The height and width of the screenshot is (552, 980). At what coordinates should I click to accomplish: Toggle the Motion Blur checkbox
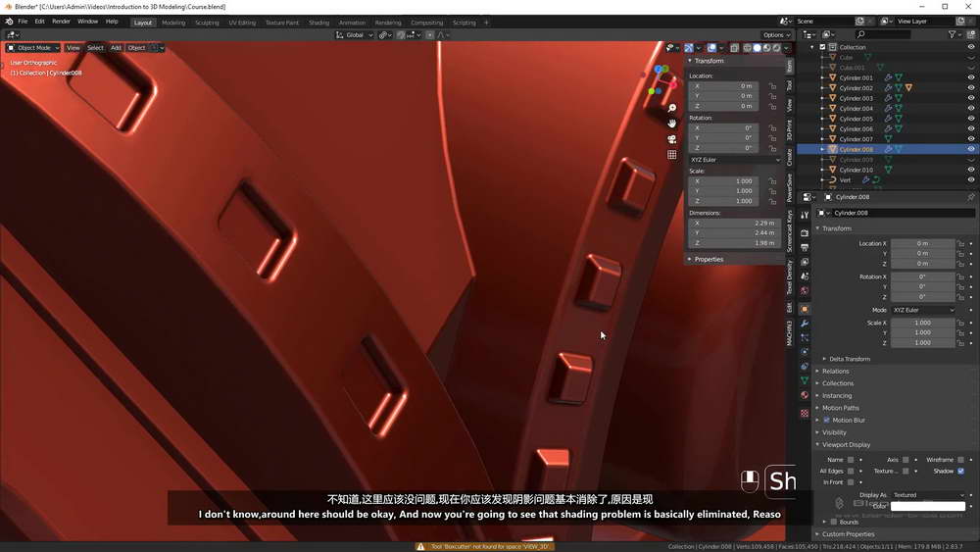click(x=826, y=420)
